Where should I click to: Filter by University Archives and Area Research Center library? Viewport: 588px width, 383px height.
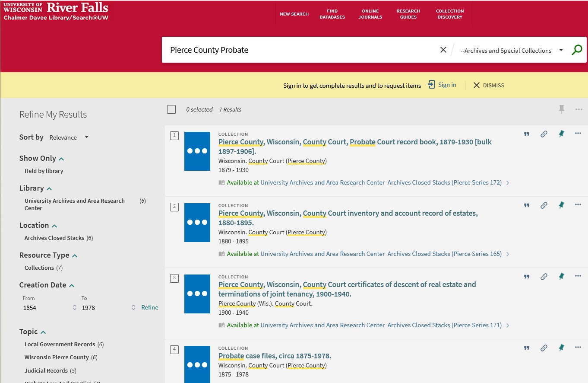point(75,204)
